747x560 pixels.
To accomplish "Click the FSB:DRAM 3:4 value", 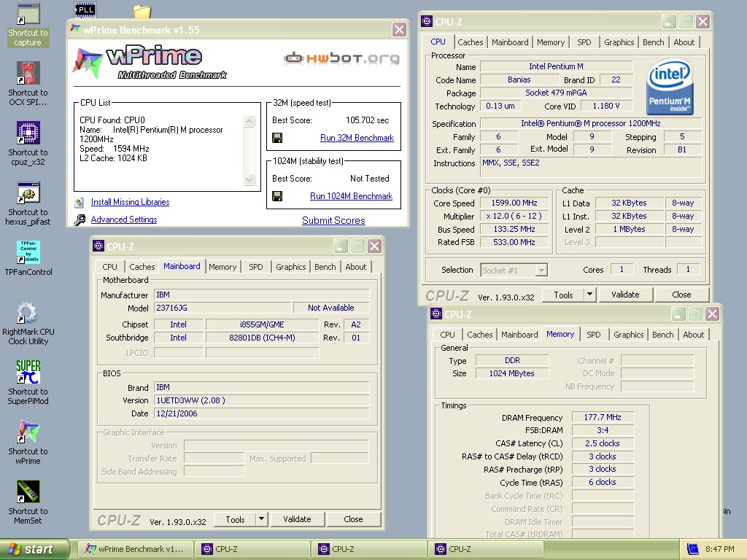I will [x=602, y=430].
